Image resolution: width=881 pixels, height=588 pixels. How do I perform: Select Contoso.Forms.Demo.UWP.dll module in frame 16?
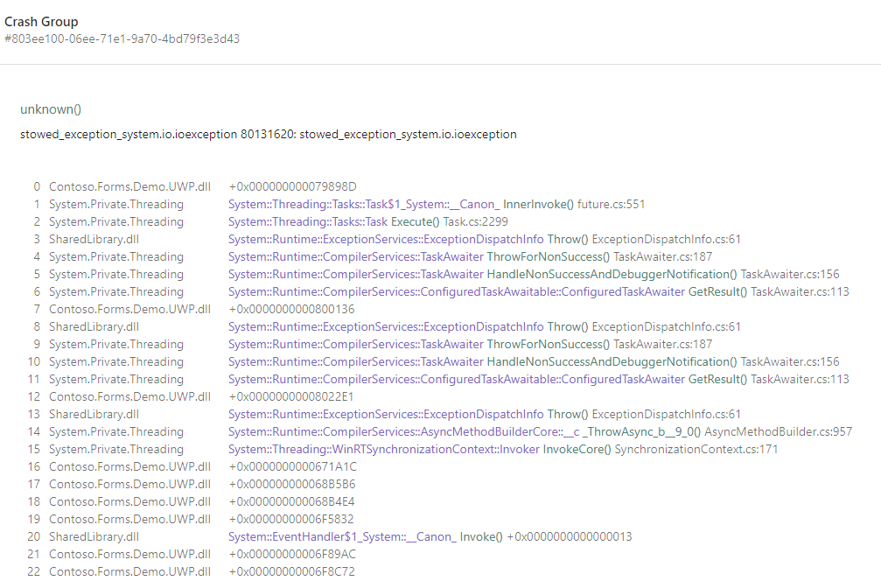click(129, 466)
